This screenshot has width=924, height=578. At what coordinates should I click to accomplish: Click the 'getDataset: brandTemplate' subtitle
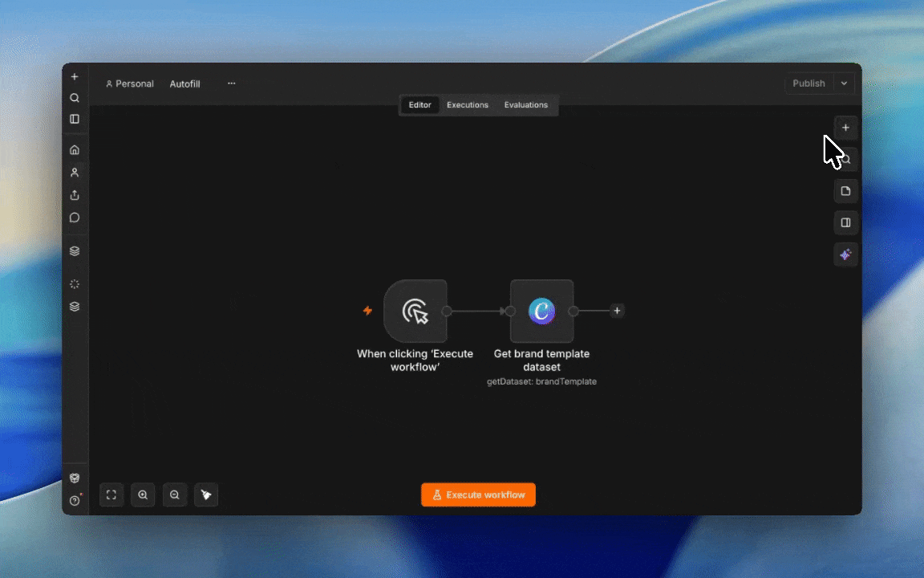pos(541,381)
